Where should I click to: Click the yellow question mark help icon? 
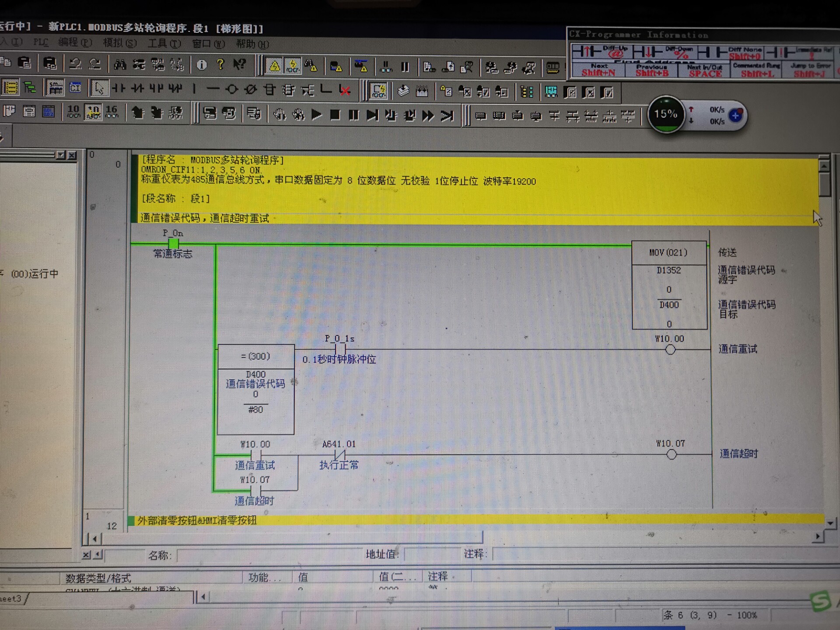(220, 65)
